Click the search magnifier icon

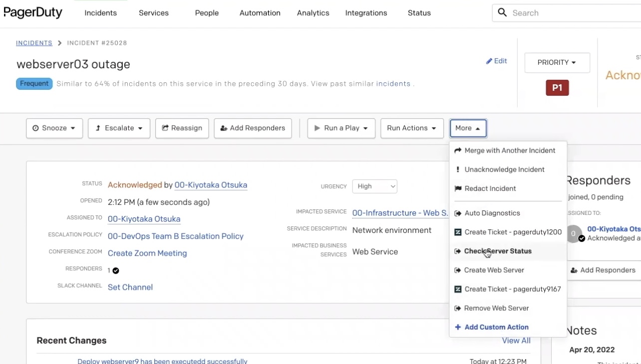[502, 12]
